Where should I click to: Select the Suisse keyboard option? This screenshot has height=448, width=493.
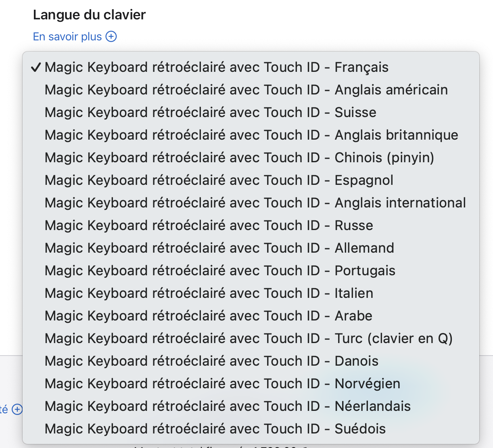(210, 112)
